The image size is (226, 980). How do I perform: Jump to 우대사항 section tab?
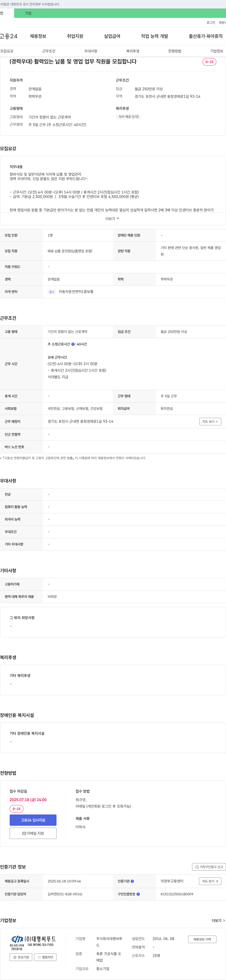91,51
